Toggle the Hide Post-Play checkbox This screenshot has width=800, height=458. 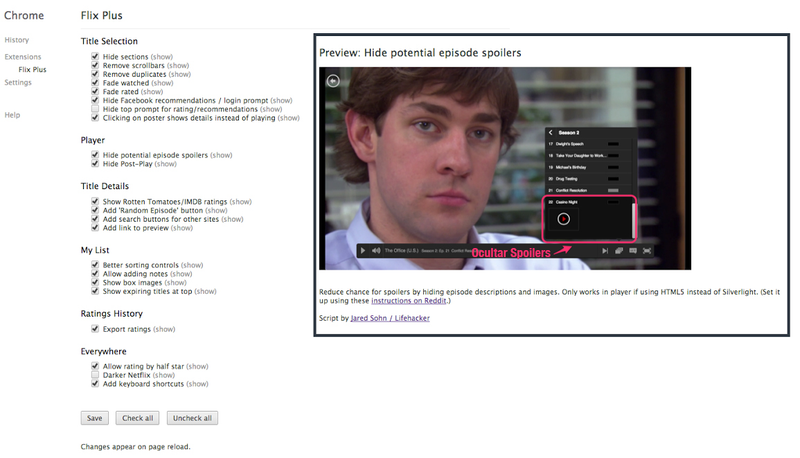point(95,163)
